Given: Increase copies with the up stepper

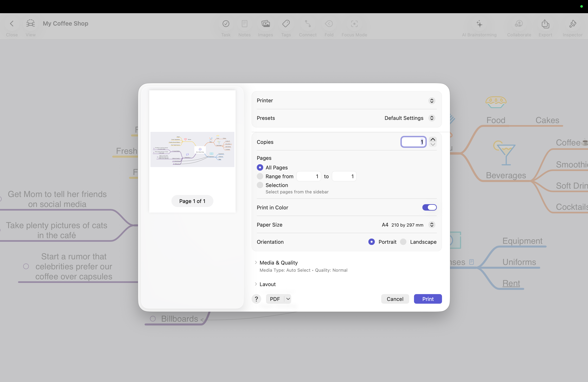Looking at the screenshot, I should pos(433,139).
